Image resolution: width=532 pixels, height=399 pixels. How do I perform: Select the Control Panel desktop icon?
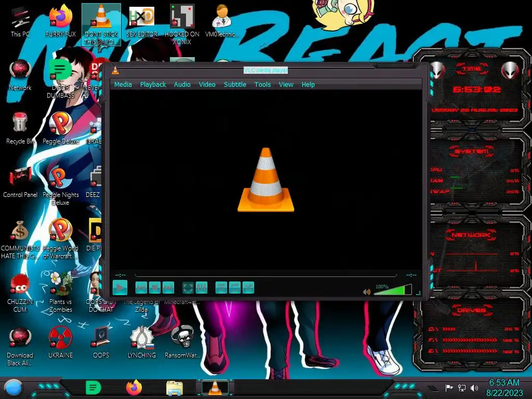20,182
